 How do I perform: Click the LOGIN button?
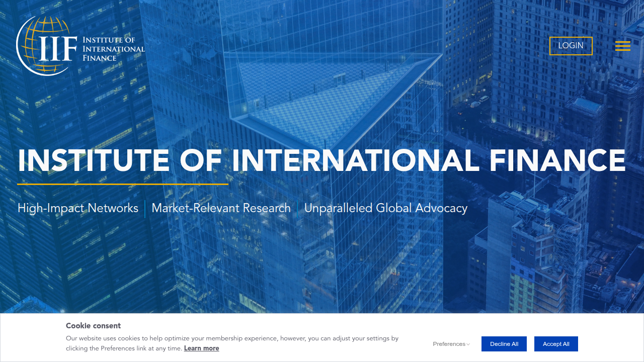click(x=571, y=46)
